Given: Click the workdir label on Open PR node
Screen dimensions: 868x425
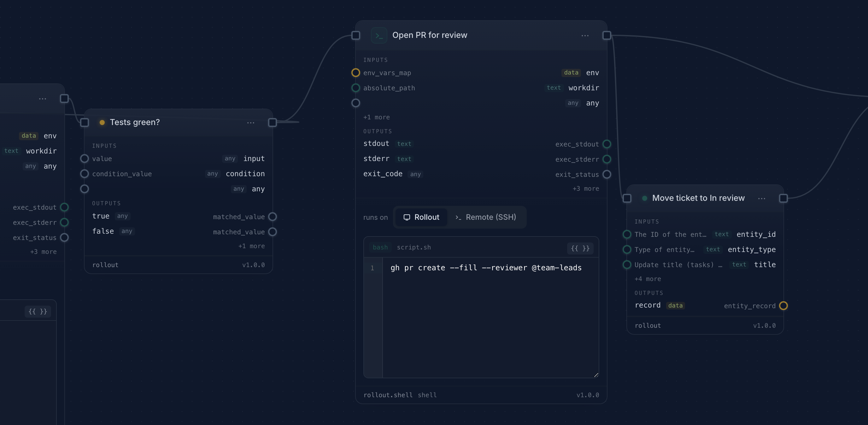Looking at the screenshot, I should tap(584, 88).
